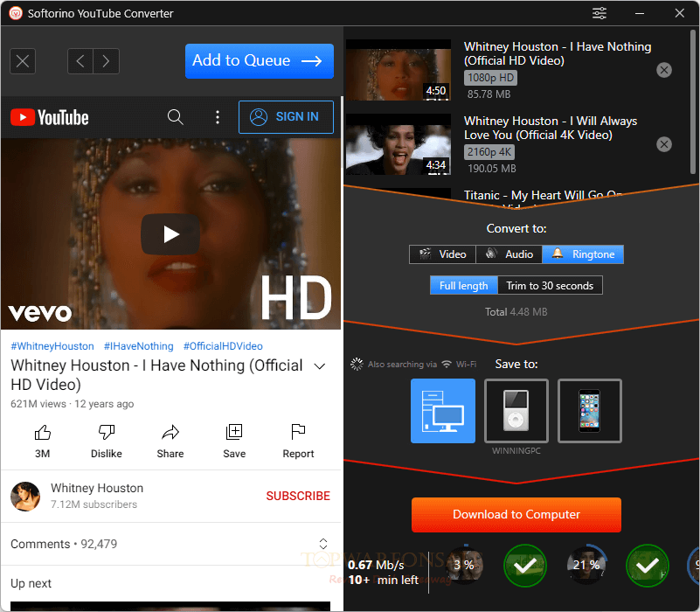Open the Softorino preferences sliders icon
The height and width of the screenshot is (612, 700).
(x=600, y=13)
